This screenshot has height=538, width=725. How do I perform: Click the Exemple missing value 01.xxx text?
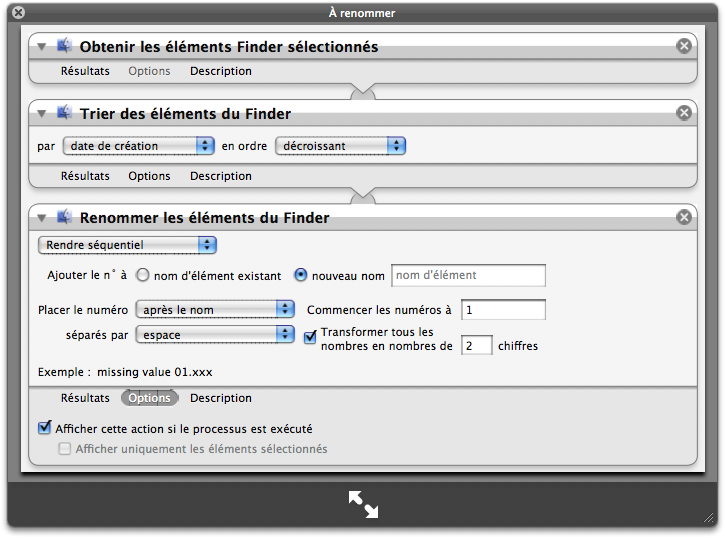[x=125, y=372]
